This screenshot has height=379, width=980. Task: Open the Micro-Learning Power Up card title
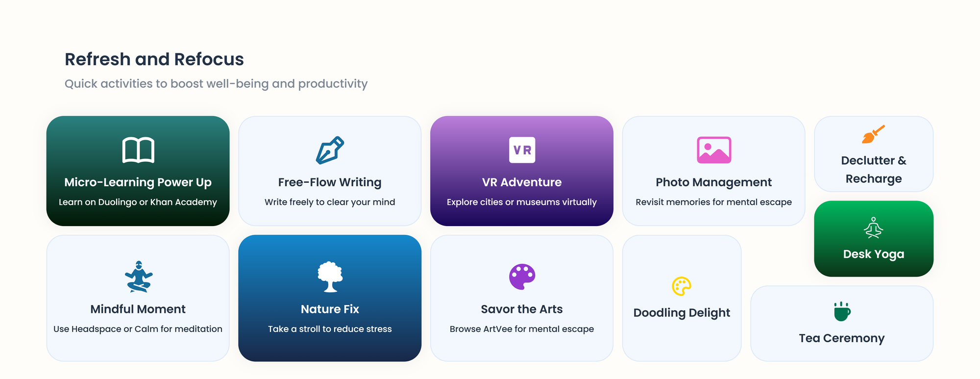pyautogui.click(x=138, y=182)
